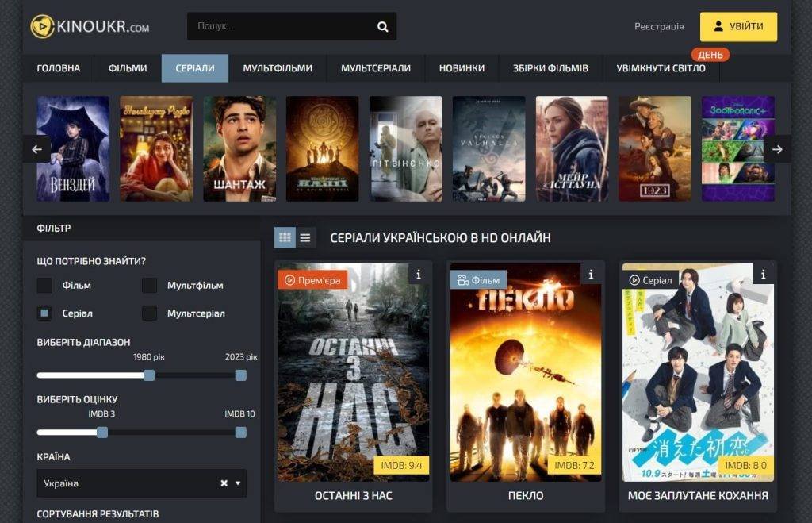Image resolution: width=812 pixels, height=523 pixels.
Task: Click the 1980 рік year slider handle
Action: 149,375
